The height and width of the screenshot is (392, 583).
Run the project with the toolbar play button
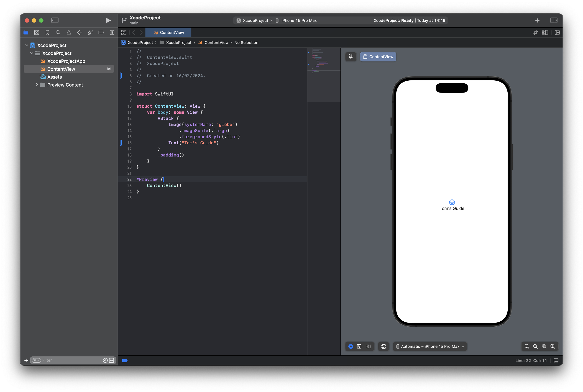click(x=108, y=20)
